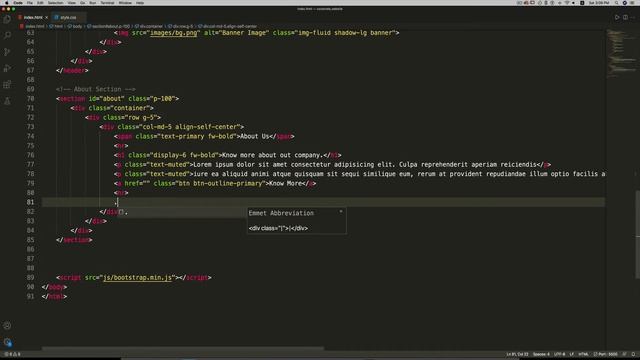The image size is (640, 360).
Task: Click the UTF-8 encoding status
Action: [x=560, y=354]
